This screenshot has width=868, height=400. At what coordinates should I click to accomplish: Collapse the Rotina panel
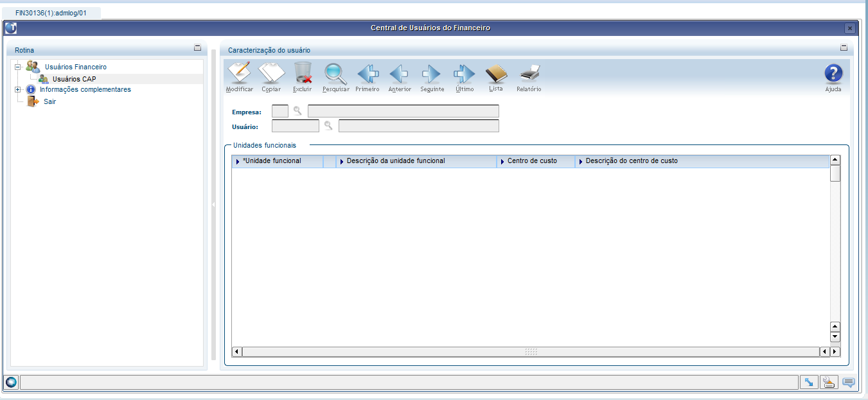(197, 48)
